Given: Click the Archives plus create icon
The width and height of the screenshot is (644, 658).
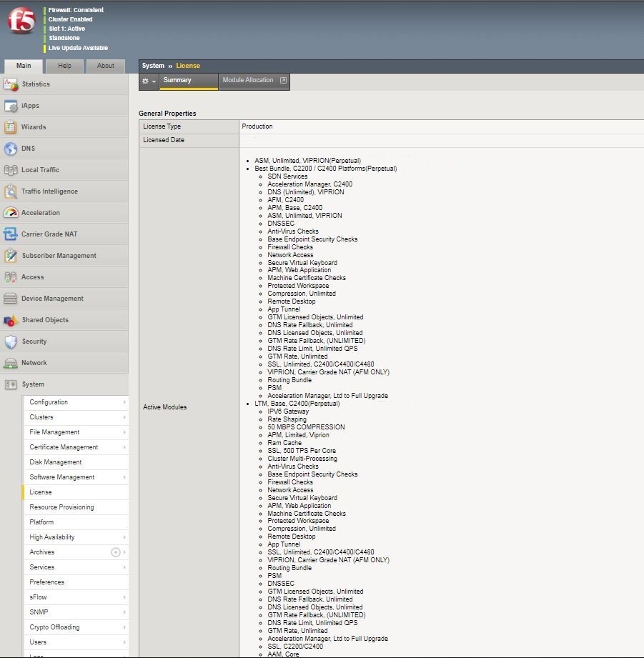Looking at the screenshot, I should (x=116, y=552).
